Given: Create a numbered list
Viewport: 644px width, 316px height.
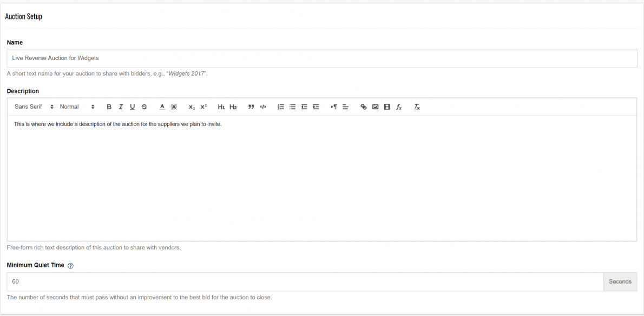Looking at the screenshot, I should (281, 107).
